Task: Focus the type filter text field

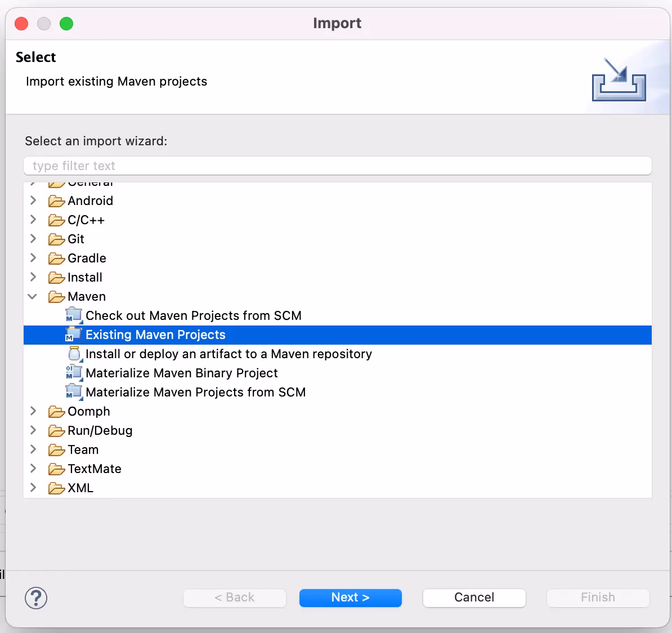Action: coord(337,166)
